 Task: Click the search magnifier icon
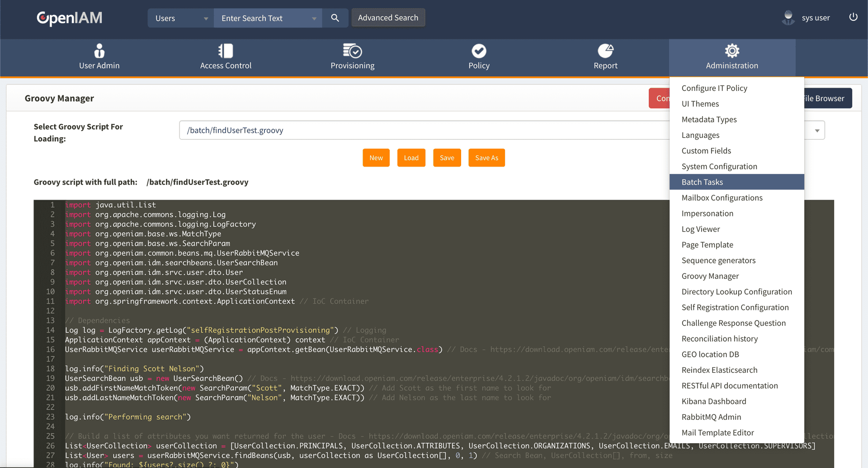pyautogui.click(x=335, y=18)
